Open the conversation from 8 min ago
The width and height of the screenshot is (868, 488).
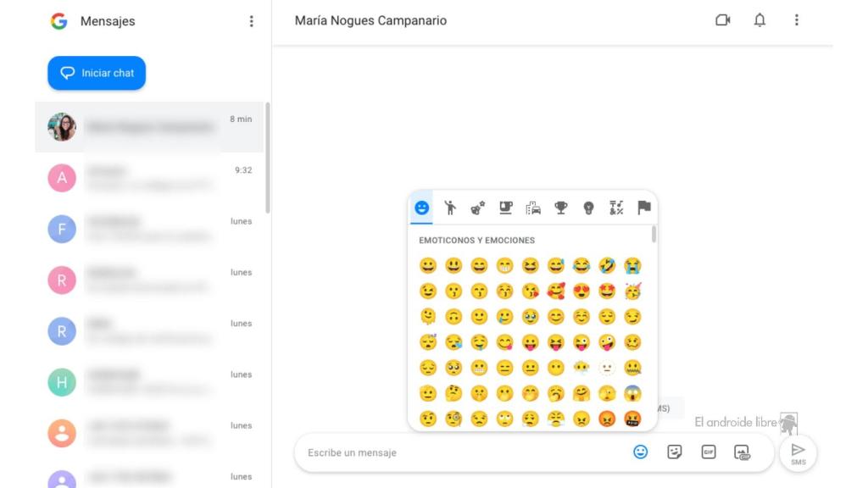(x=149, y=127)
